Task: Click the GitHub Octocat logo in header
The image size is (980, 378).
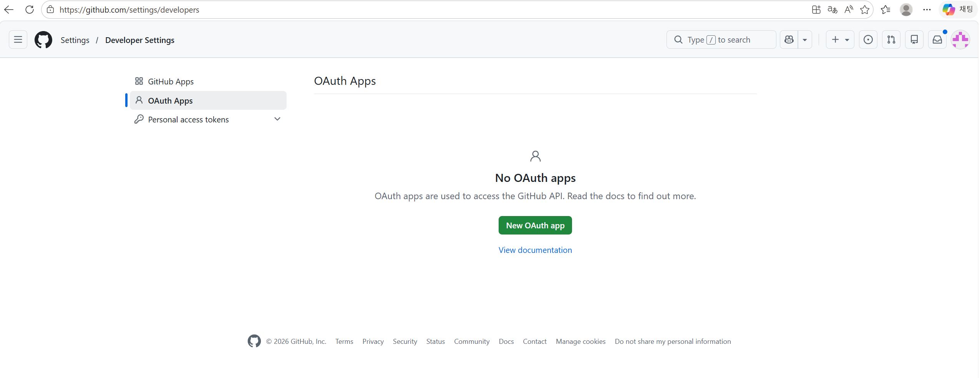Action: point(43,40)
